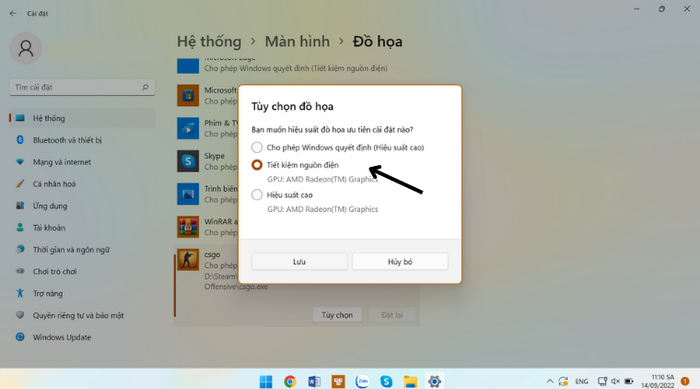The width and height of the screenshot is (700, 389).
Task: Click the Phim & TV app icon
Action: 188,128
